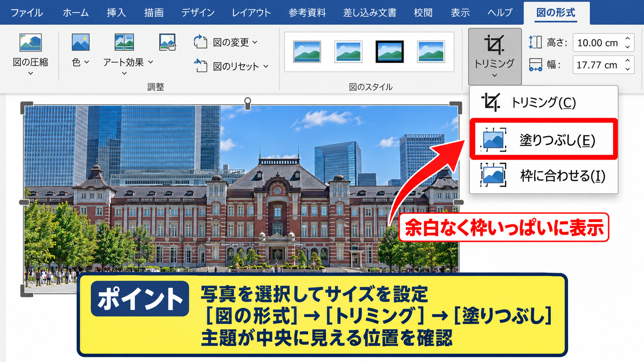Screen dimensions: 644x362
Task: Click the 図の変更 icon
Action: click(x=200, y=42)
